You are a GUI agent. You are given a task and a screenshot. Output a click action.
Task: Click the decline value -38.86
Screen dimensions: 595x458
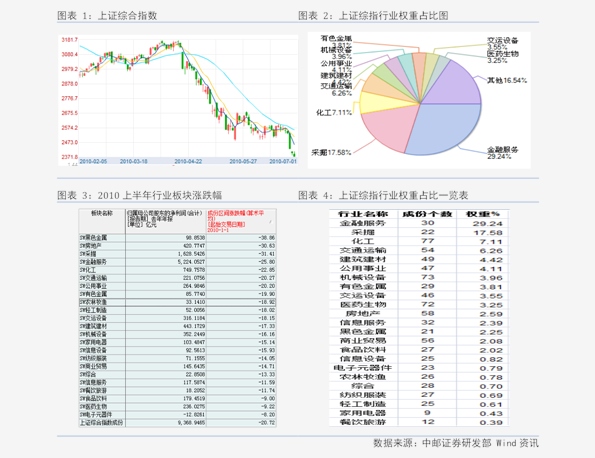coord(267,238)
